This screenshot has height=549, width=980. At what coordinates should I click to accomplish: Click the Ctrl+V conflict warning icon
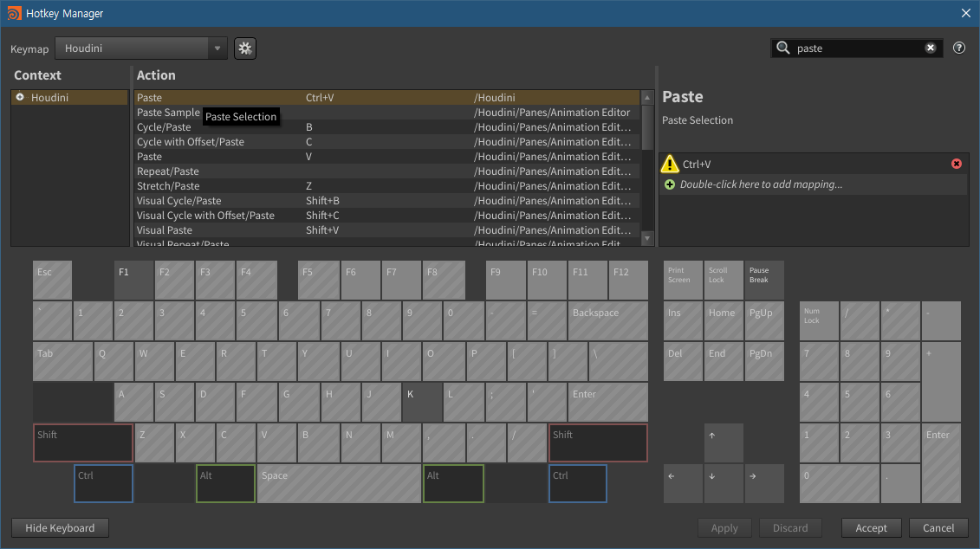point(670,164)
